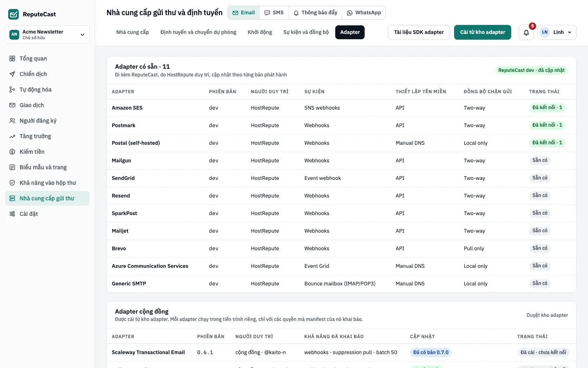Click SendGrid's Sẵn có status badge

pos(540,178)
